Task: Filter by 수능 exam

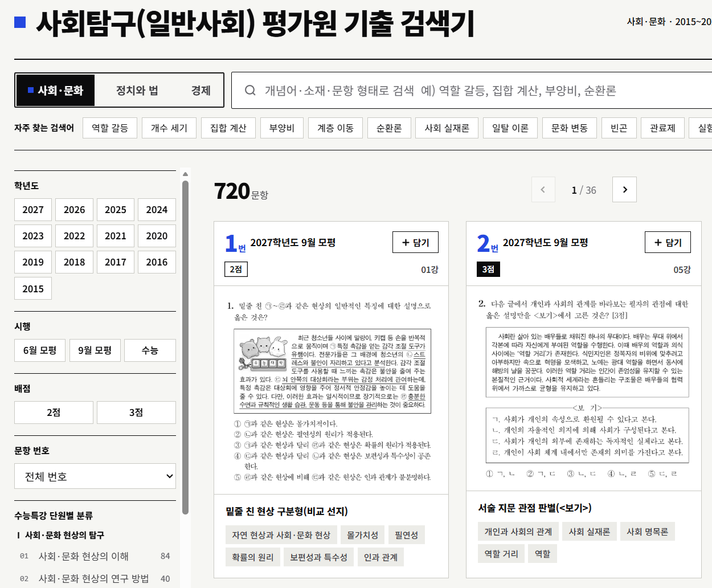Action: 150,350
